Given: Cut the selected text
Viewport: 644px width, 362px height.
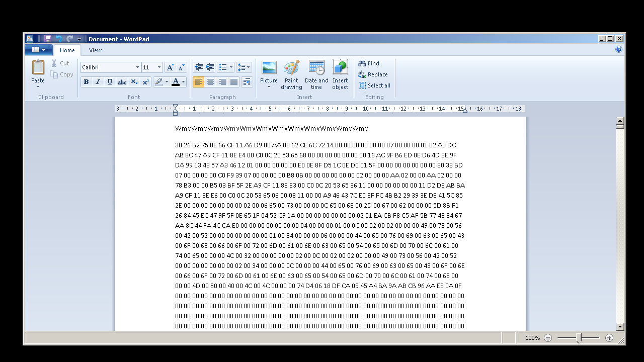Looking at the screenshot, I should pos(60,63).
